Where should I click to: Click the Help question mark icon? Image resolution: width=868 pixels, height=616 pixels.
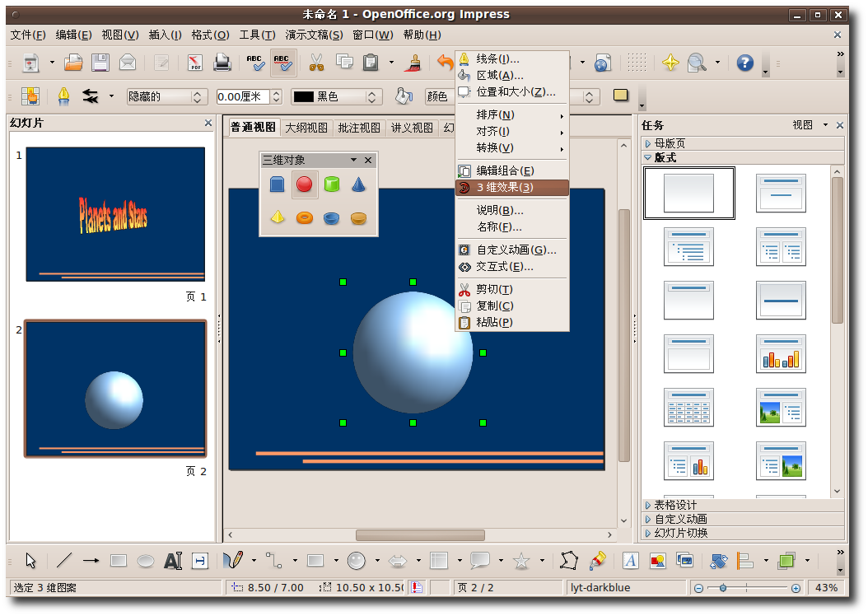point(745,63)
